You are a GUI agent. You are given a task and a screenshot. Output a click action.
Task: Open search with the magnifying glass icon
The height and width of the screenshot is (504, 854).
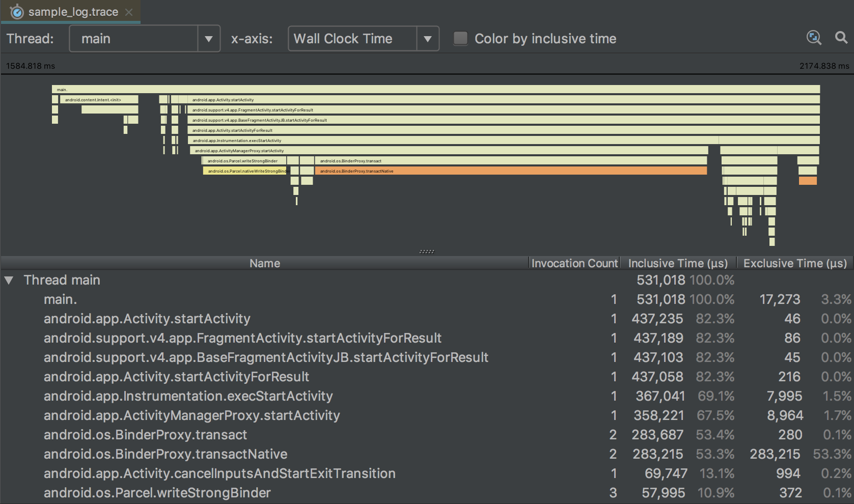click(x=842, y=38)
